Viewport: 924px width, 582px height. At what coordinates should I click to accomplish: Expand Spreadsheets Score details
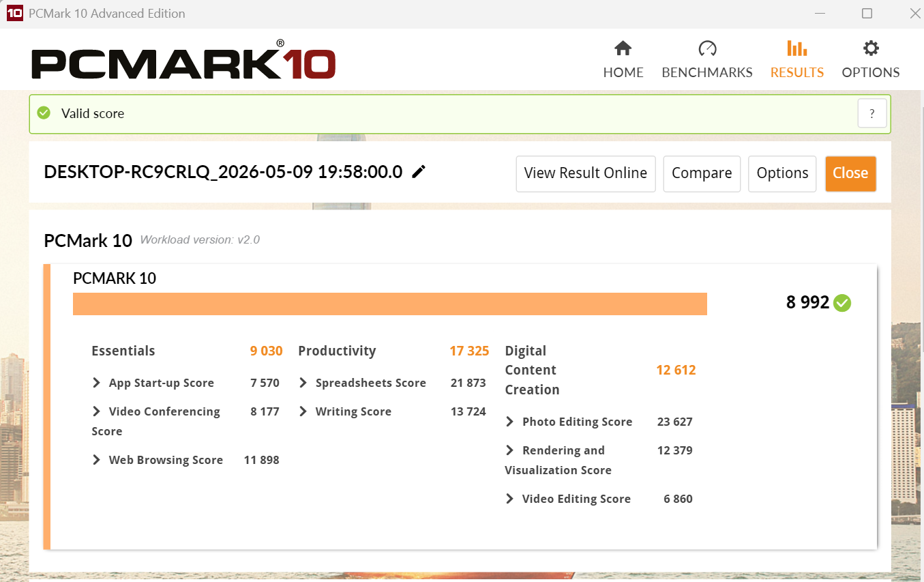coord(303,383)
